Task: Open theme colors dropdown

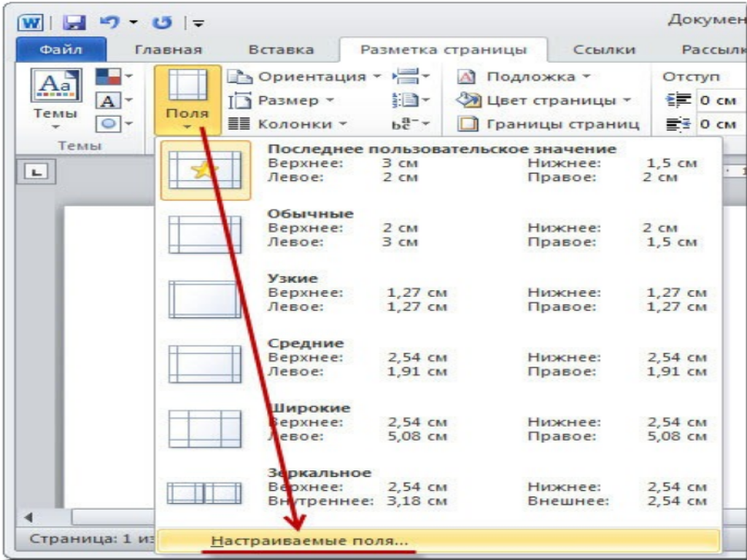Action: click(114, 76)
